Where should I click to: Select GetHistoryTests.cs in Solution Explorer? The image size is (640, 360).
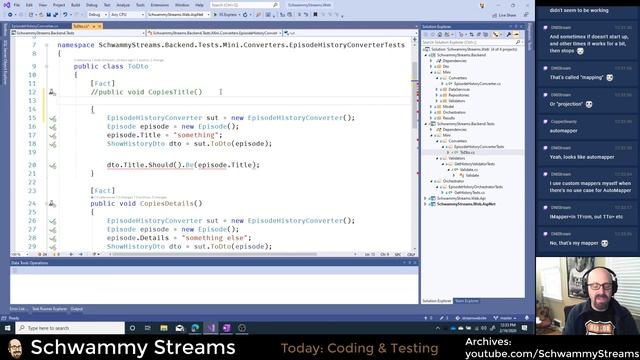click(x=469, y=192)
